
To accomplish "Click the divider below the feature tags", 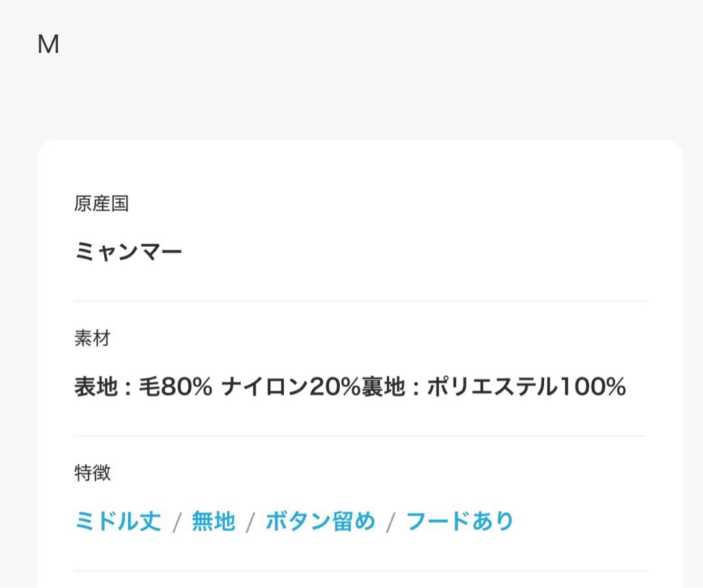I will [360, 571].
